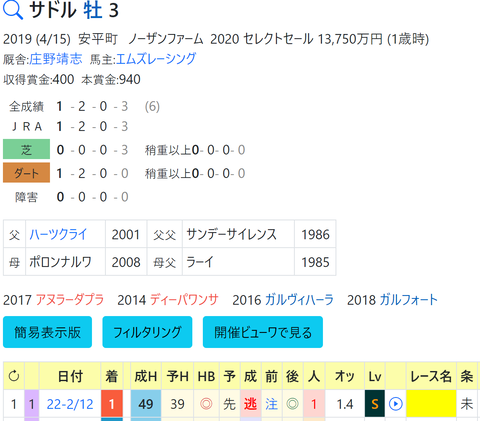This screenshot has width=480, height=421.
Task: Sort by 成H column header
Action: [x=146, y=376]
